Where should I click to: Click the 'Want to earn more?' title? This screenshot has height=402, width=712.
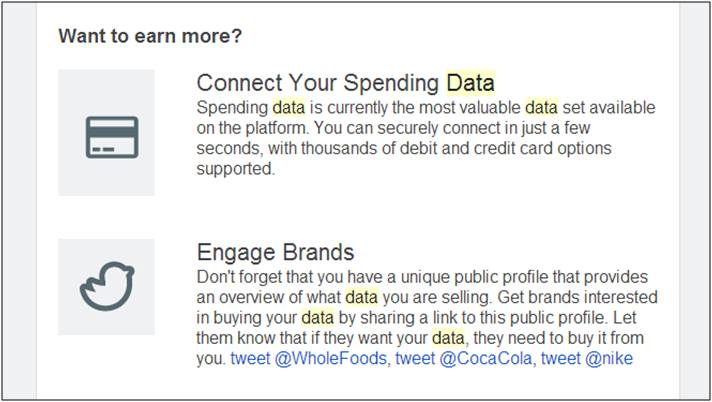tap(150, 36)
